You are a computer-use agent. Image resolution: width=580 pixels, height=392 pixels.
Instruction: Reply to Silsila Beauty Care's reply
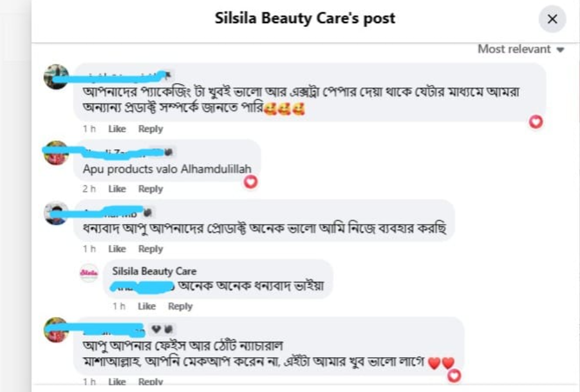point(180,306)
